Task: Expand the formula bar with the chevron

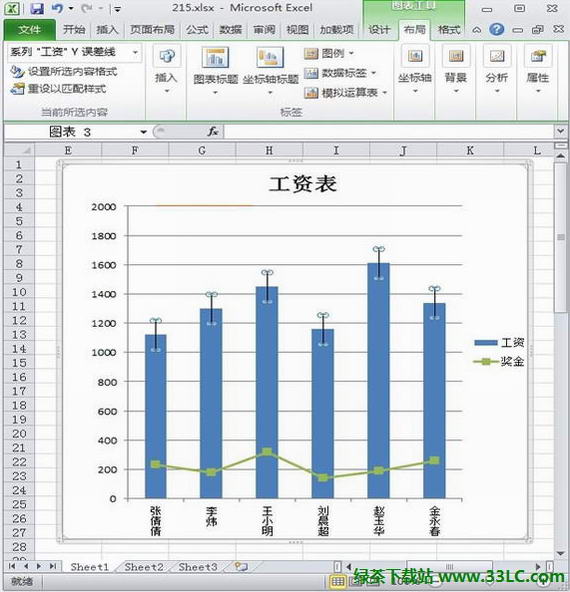Action: pos(560,131)
